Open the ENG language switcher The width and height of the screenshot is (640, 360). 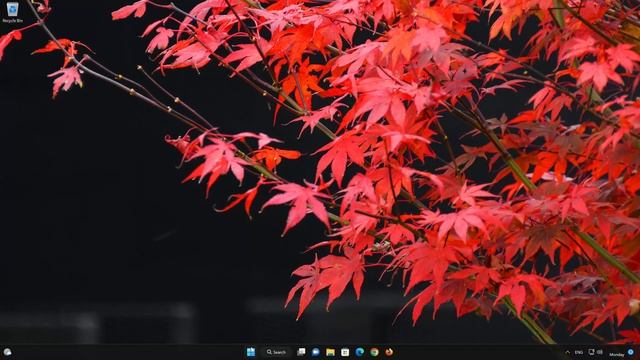[x=579, y=352]
